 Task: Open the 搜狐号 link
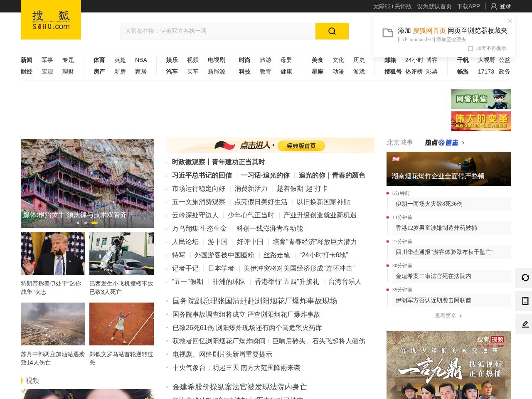[x=393, y=71]
